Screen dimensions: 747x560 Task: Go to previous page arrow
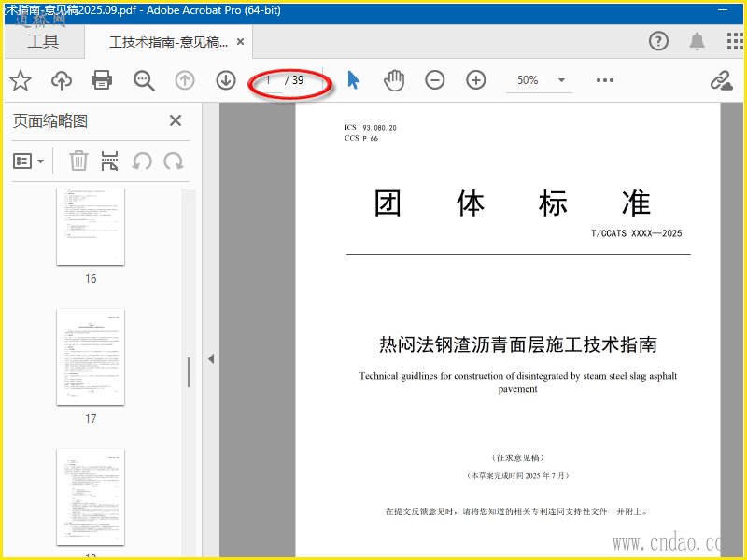(x=185, y=80)
